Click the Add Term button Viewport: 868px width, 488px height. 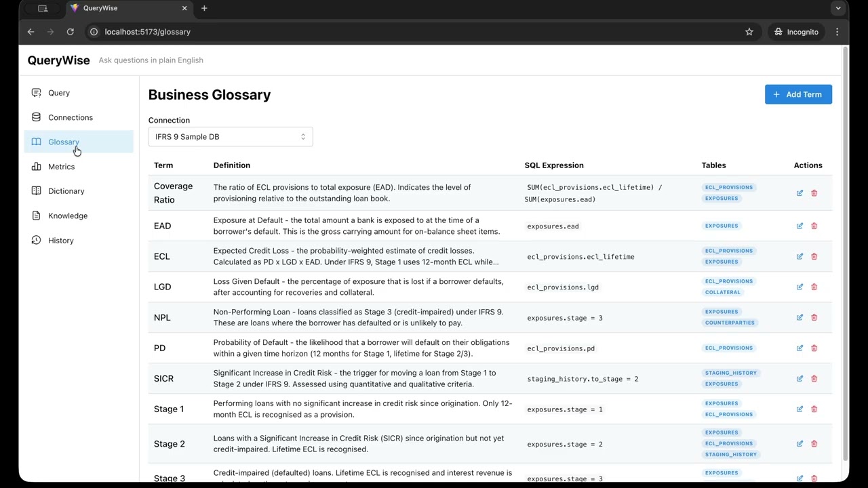click(798, 94)
